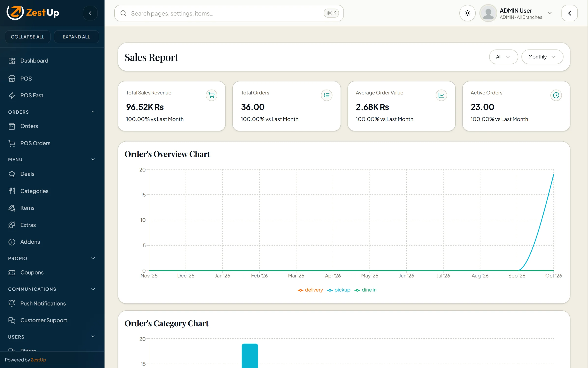Click the Extras puzzle icon
Image resolution: width=588 pixels, height=368 pixels.
(12, 225)
